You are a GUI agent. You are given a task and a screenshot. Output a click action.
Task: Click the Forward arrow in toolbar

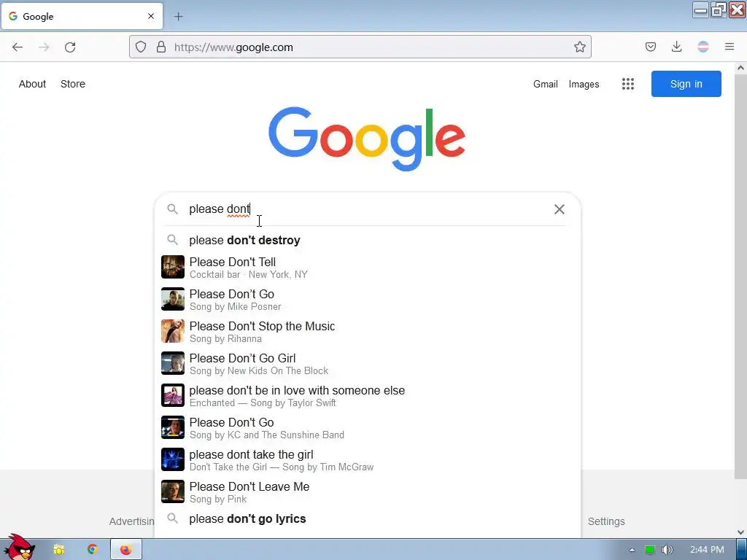click(x=44, y=47)
